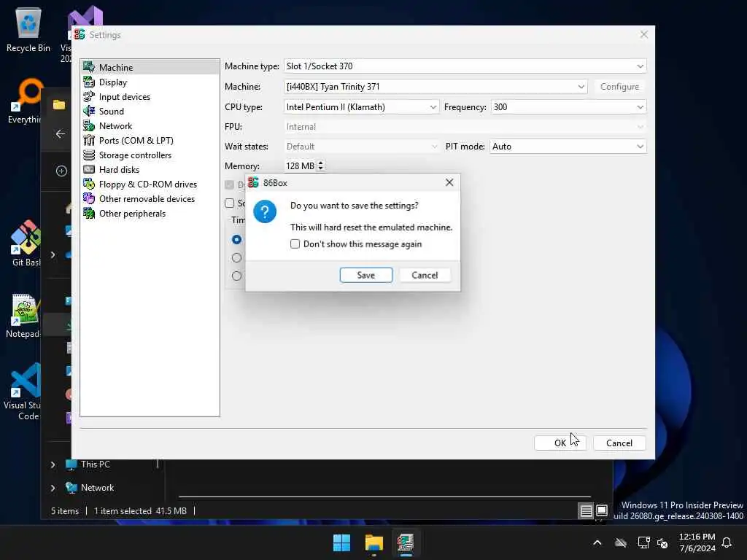This screenshot has width=747, height=560.
Task: Open Notepad++ desktop shortcut
Action: [23, 315]
